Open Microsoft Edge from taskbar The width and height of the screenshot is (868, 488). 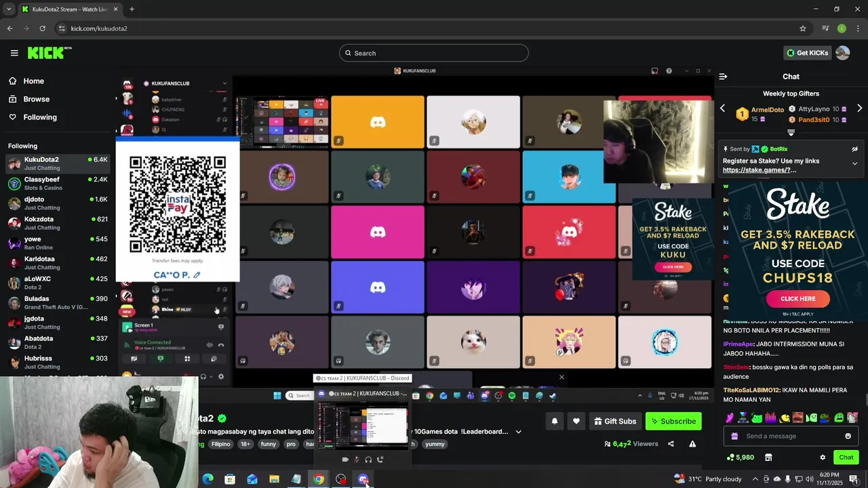pos(208,479)
